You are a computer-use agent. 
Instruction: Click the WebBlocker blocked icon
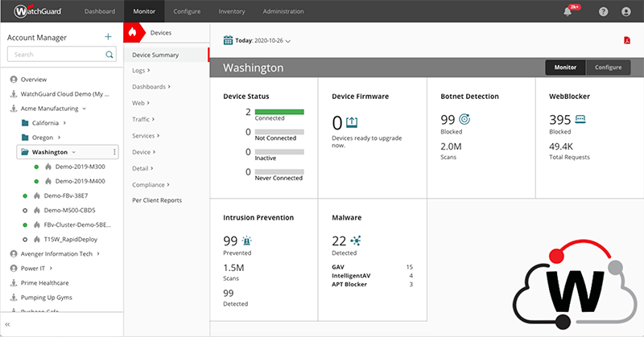[x=580, y=120]
